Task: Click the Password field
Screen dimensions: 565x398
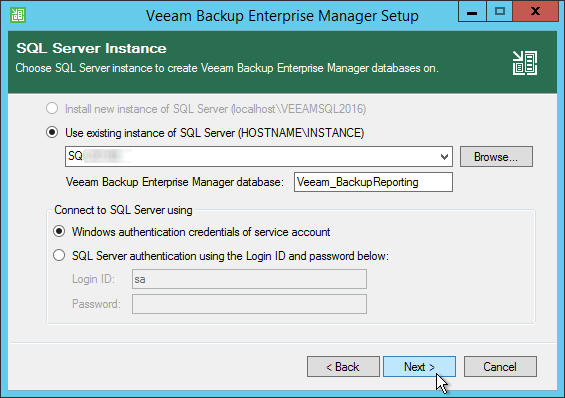Action: point(249,304)
